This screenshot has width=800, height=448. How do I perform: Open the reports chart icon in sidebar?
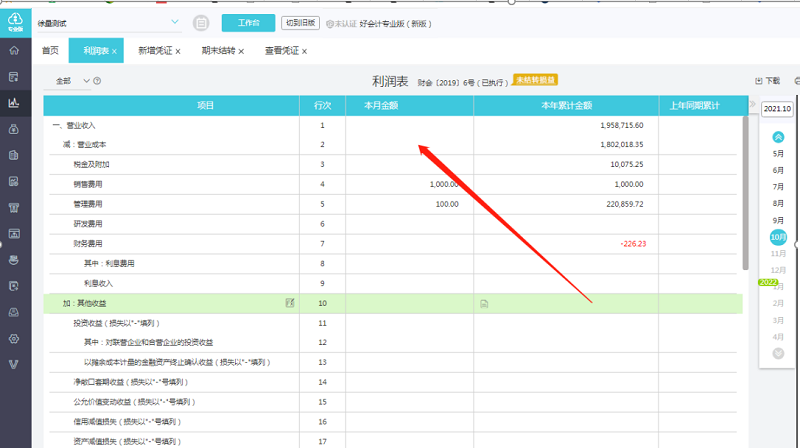(x=14, y=102)
